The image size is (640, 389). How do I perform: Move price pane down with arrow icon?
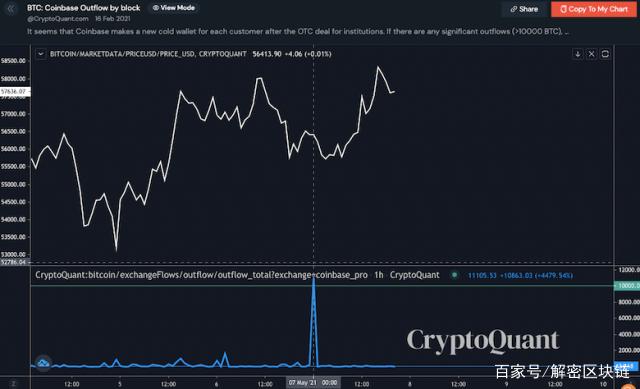[578, 54]
